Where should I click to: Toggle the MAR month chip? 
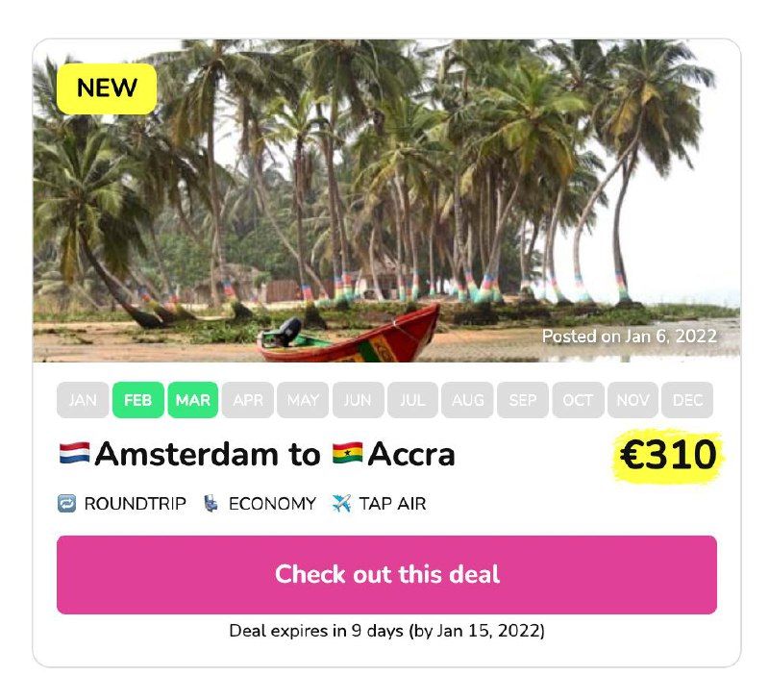(x=193, y=400)
